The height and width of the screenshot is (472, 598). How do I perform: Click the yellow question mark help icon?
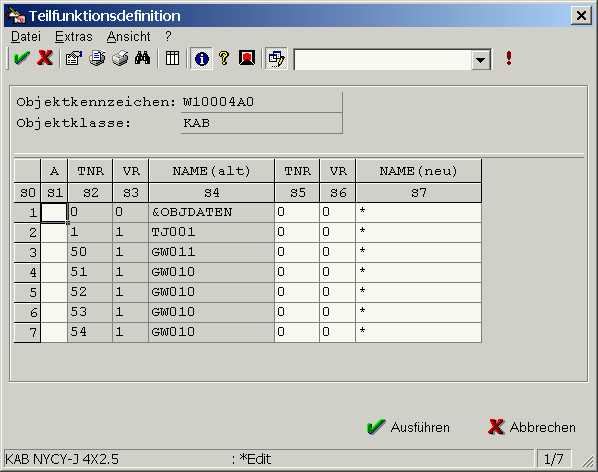[224, 58]
